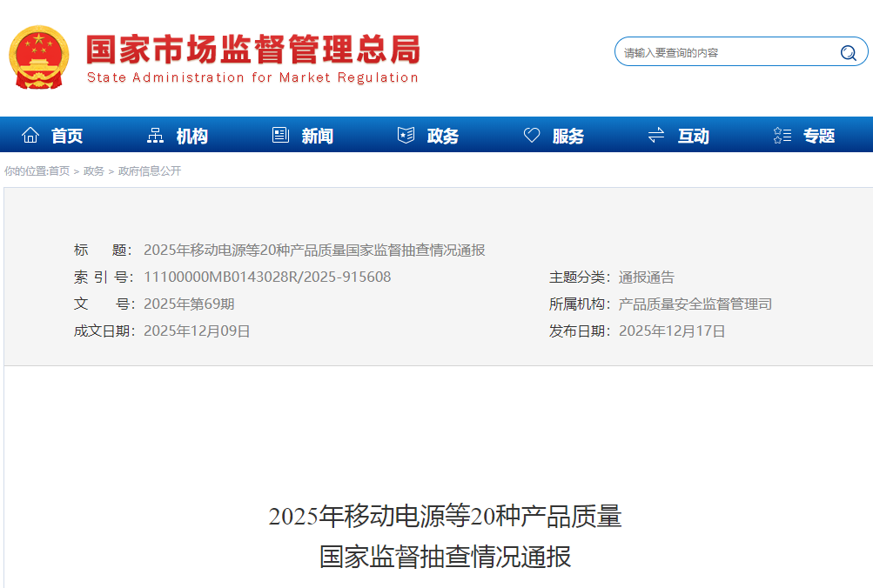Click the 索 引 号 field label
Viewport: 873px width, 588px height.
[x=104, y=277]
